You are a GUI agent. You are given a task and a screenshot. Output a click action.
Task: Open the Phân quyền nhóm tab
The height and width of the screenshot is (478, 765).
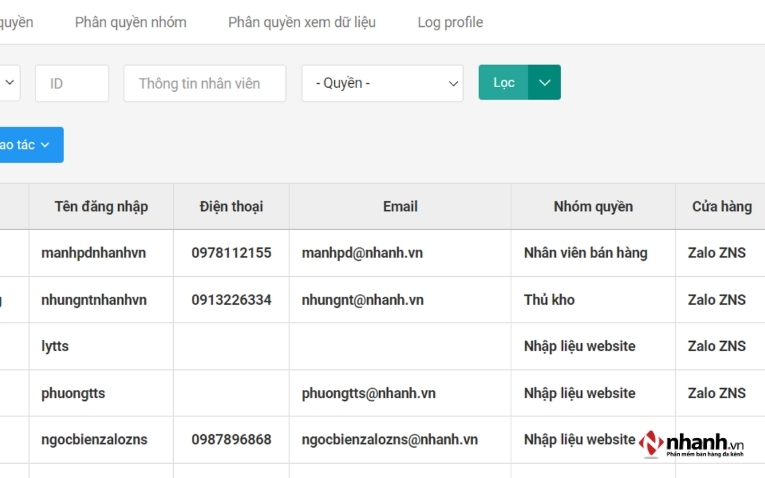pos(130,22)
